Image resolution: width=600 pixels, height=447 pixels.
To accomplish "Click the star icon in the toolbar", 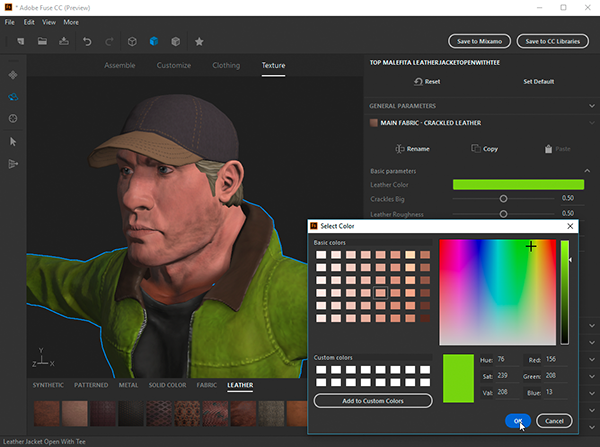I will [199, 42].
